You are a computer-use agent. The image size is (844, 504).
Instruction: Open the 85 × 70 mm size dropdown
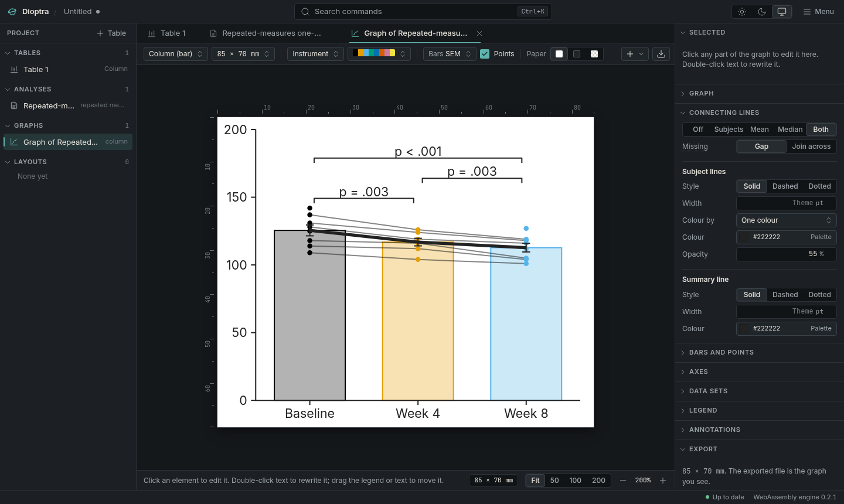click(x=243, y=54)
